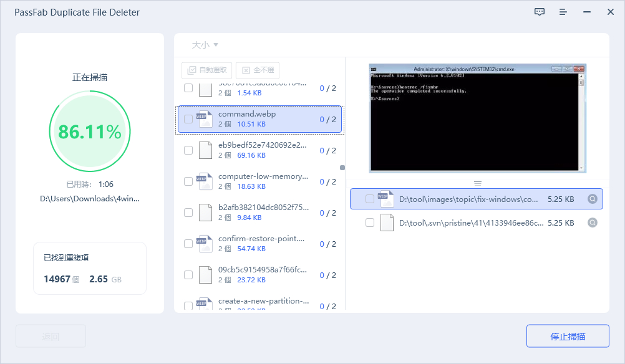Check the box next to b2afb382104dc8052f75
This screenshot has height=364, width=625.
[x=188, y=213]
